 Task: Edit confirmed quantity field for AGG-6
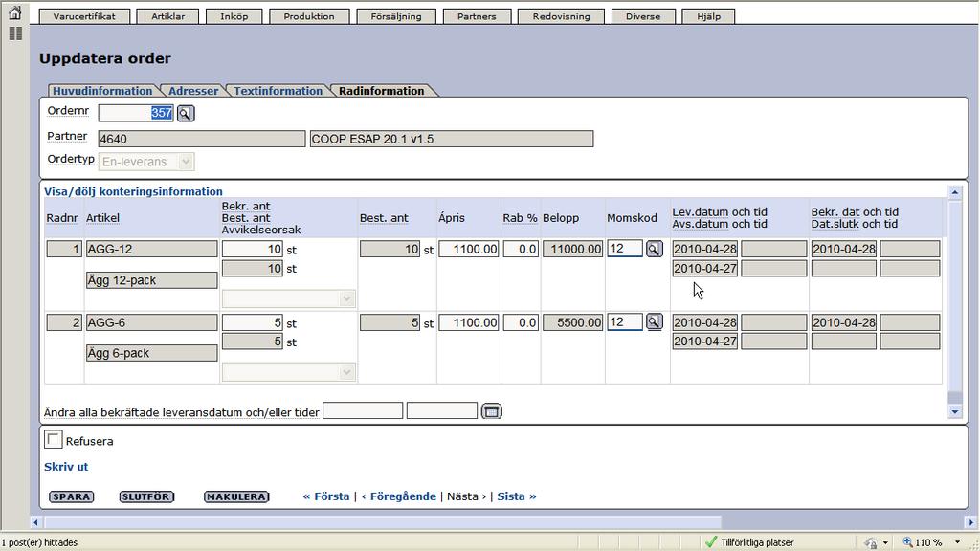click(x=253, y=322)
